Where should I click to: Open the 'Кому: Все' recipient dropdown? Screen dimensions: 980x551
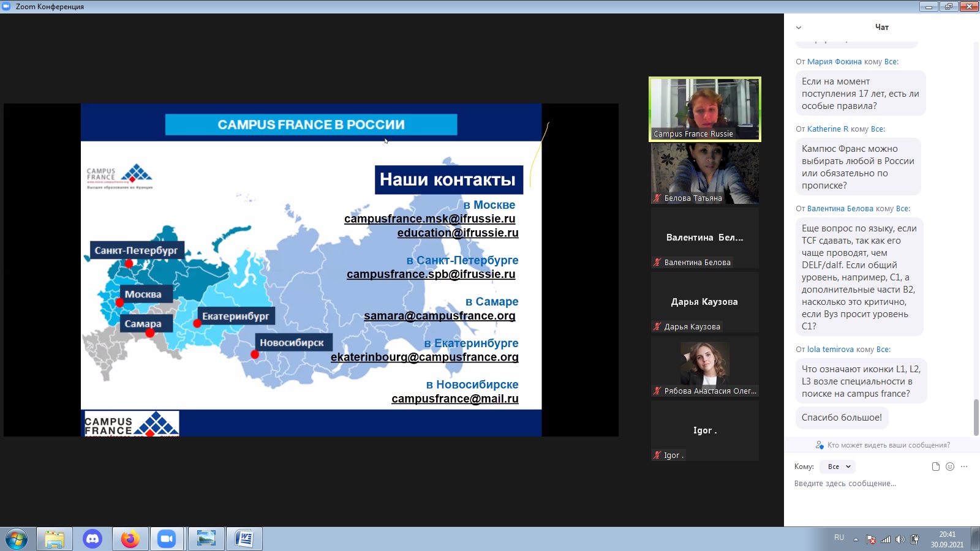tap(838, 467)
